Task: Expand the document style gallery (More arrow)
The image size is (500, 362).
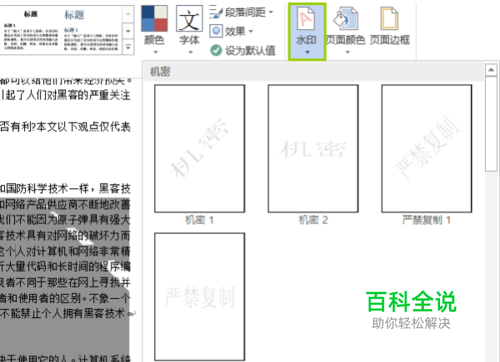Action: tap(128, 47)
